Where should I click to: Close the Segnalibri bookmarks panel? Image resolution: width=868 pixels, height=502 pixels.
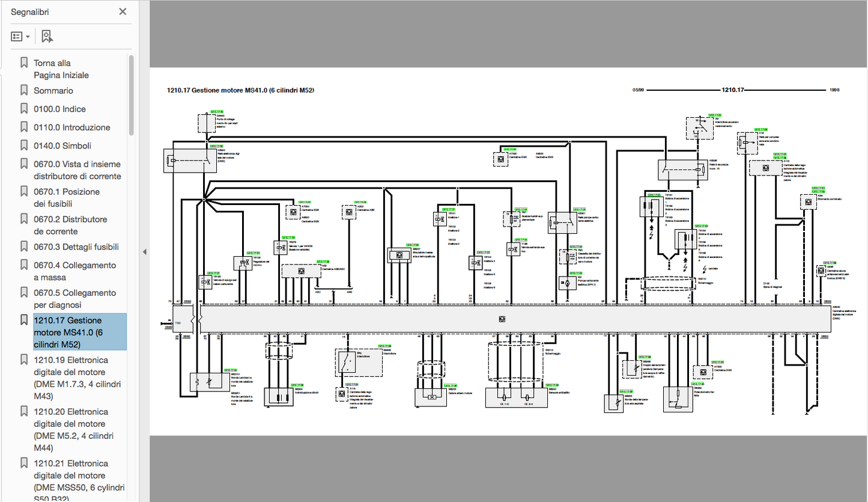(x=123, y=11)
